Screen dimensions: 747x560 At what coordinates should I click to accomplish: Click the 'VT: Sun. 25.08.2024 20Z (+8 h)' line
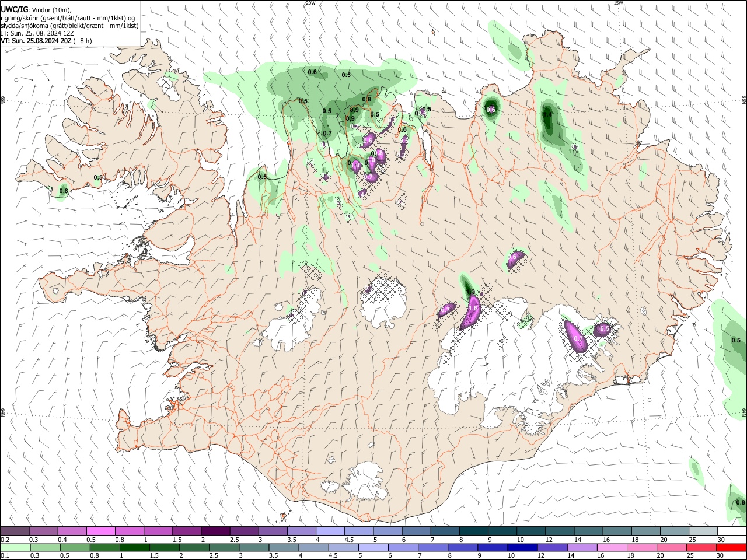pos(46,41)
